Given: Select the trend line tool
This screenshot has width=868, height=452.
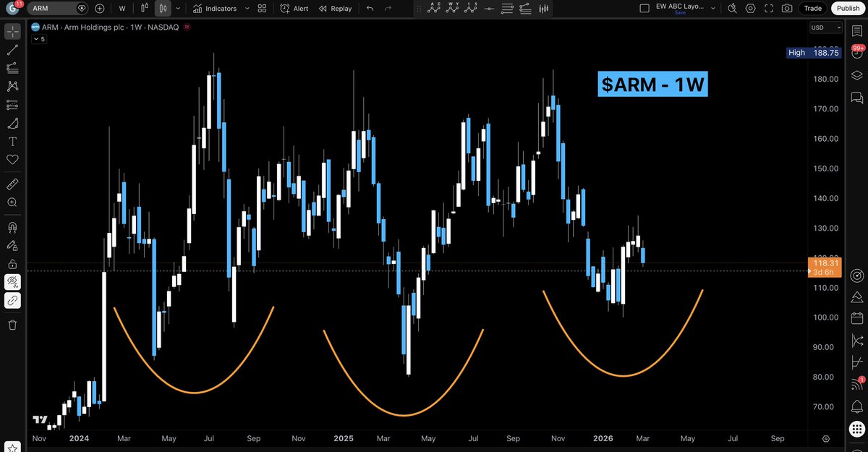Looking at the screenshot, I should pos(12,50).
